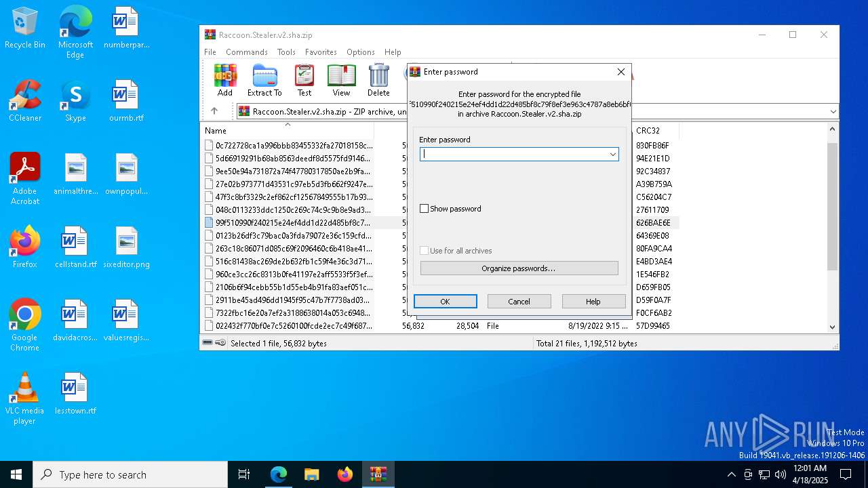The image size is (868, 488).
Task: Click OK in the password dialog
Action: coord(446,302)
